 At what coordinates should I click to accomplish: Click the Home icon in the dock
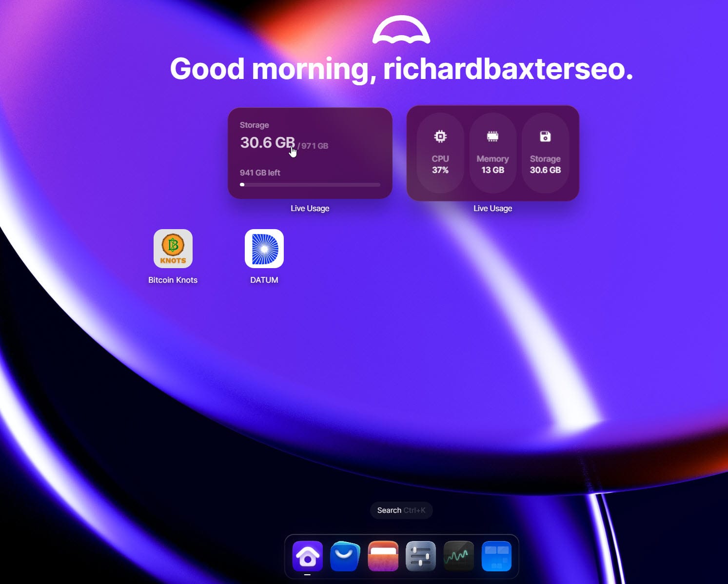(x=307, y=556)
